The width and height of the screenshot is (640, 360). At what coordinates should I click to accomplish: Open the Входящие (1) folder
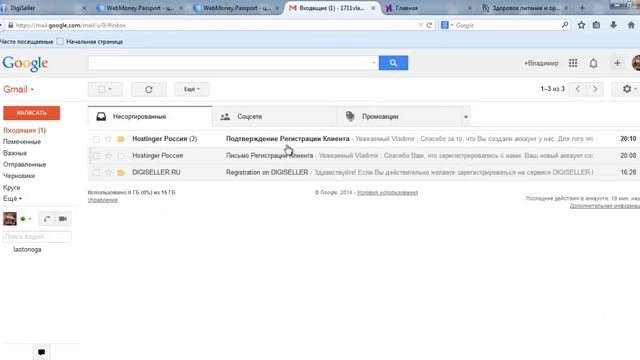[x=24, y=130]
